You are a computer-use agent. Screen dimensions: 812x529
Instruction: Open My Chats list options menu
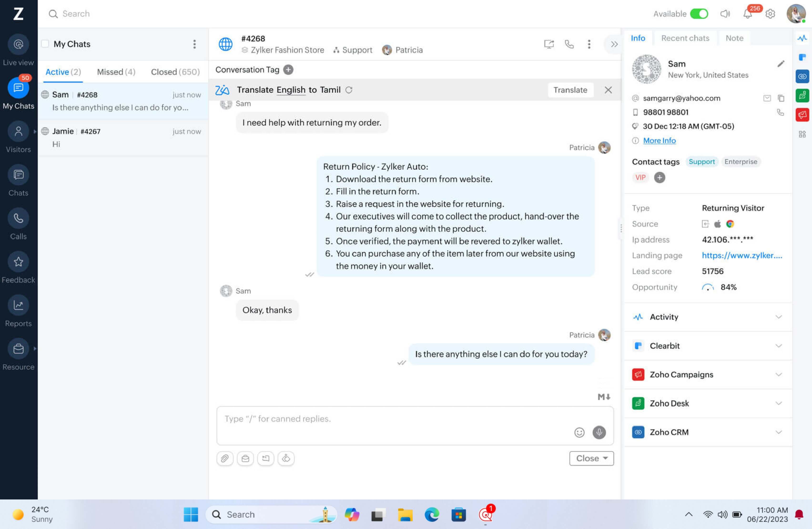[x=194, y=44]
